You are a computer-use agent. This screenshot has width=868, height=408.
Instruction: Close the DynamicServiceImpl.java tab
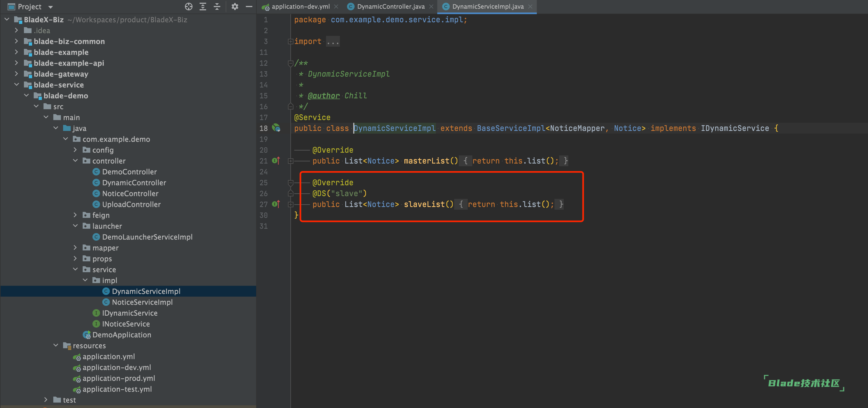530,7
